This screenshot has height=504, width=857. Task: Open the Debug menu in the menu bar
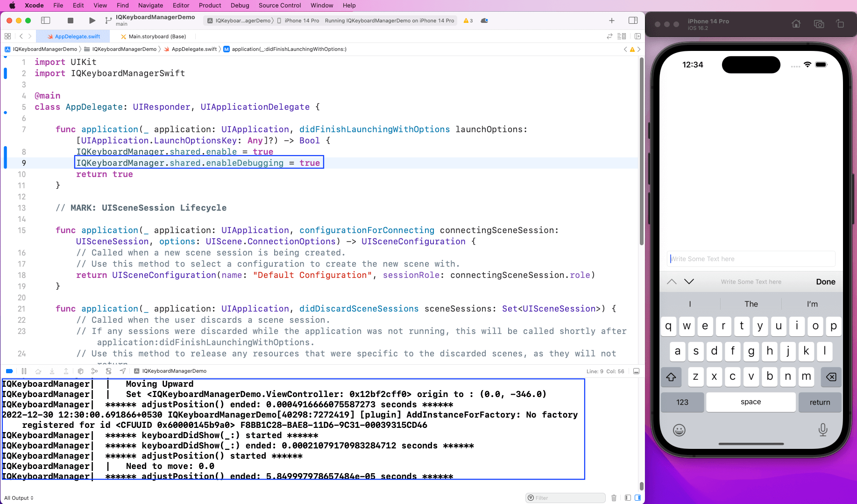click(240, 5)
